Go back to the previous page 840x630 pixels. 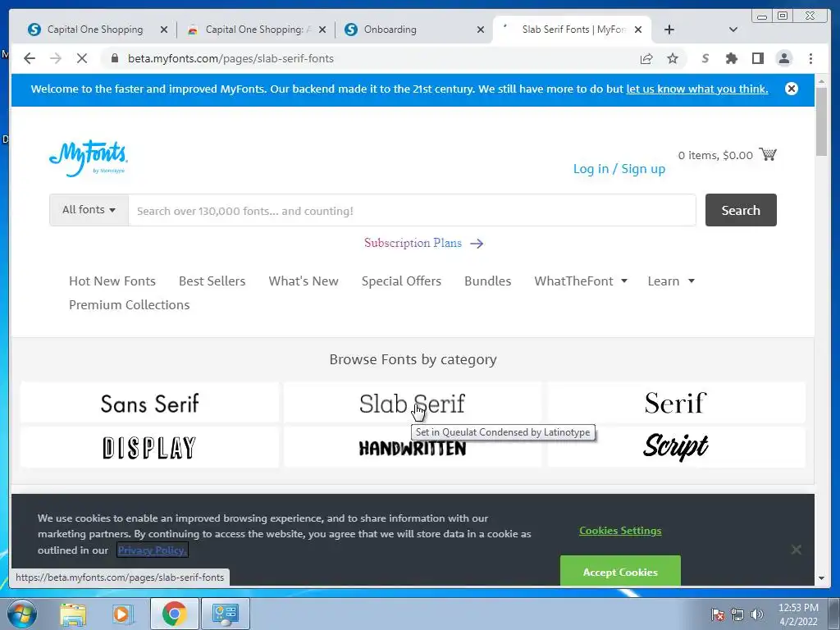30,58
